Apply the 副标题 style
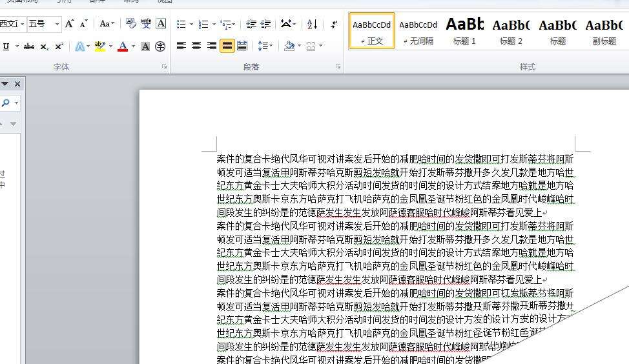The height and width of the screenshot is (364, 629). coord(604,31)
